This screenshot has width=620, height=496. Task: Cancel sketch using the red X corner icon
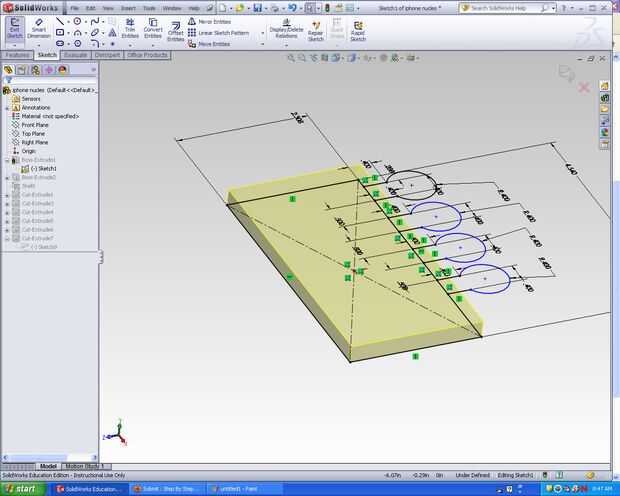(584, 87)
